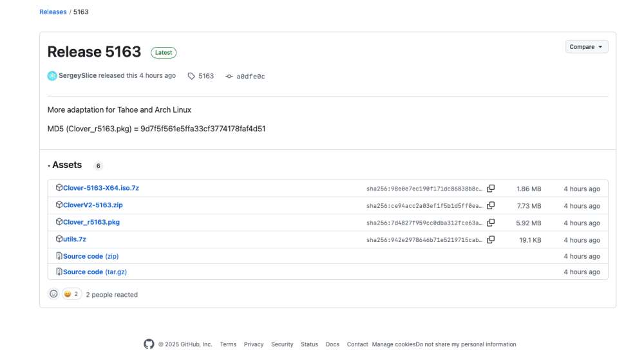Open Security in the footer
The width and height of the screenshot is (644, 363).
[282, 344]
